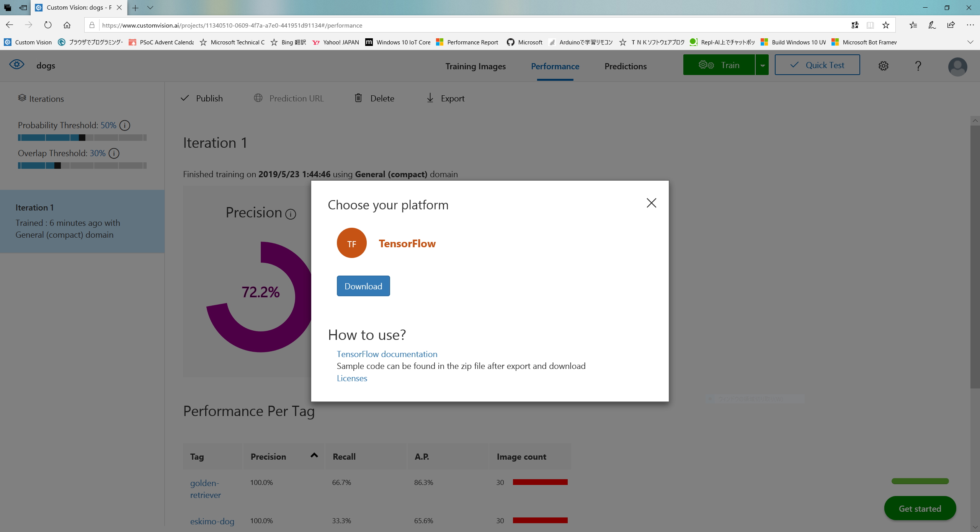Image resolution: width=980 pixels, height=532 pixels.
Task: Click the settings gear icon in header
Action: [883, 66]
